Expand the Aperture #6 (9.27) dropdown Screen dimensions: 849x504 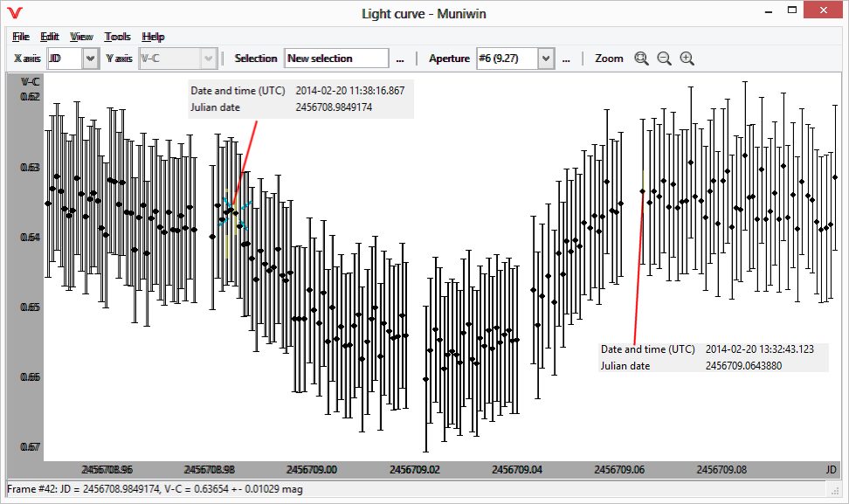545,59
